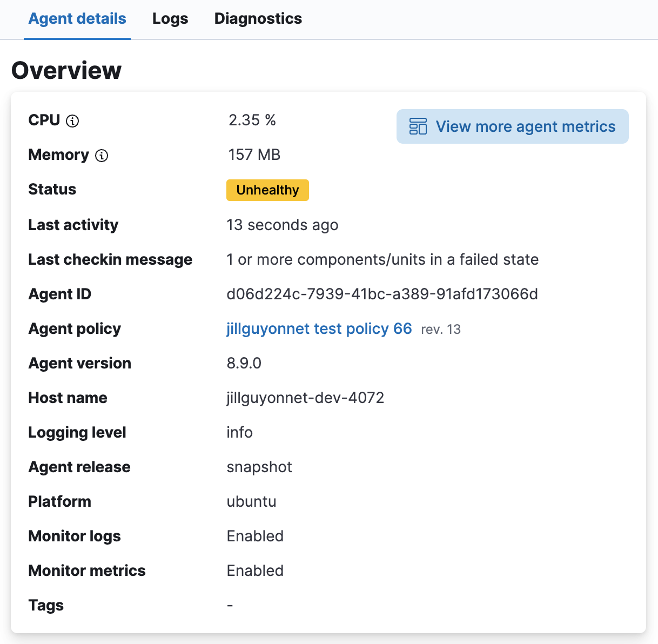
Task: Click the rev. 13 revision label
Action: pyautogui.click(x=440, y=330)
